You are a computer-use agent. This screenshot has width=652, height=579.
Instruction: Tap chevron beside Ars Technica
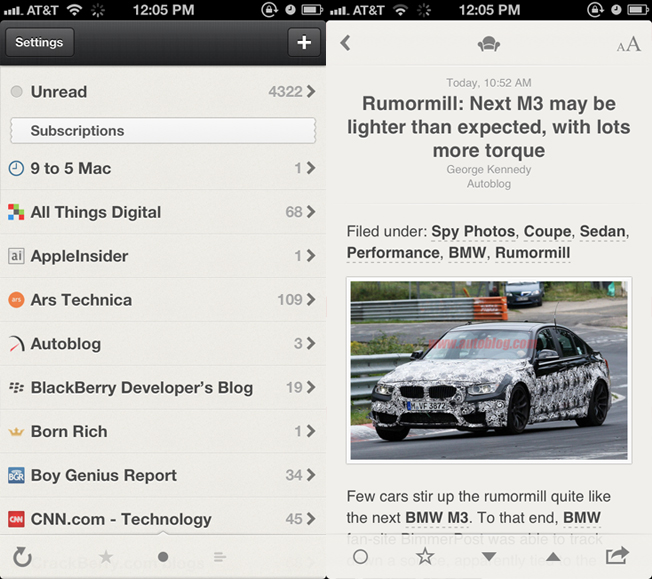(x=311, y=299)
